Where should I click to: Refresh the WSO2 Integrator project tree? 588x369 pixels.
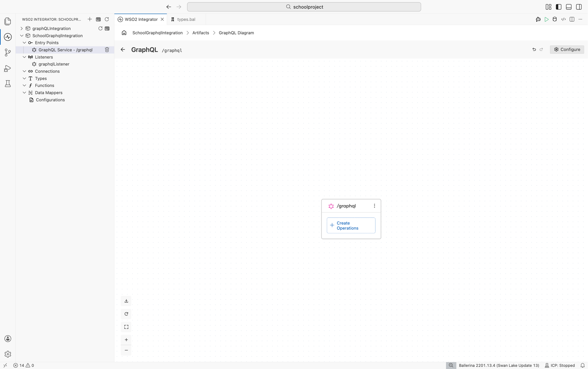tap(107, 19)
